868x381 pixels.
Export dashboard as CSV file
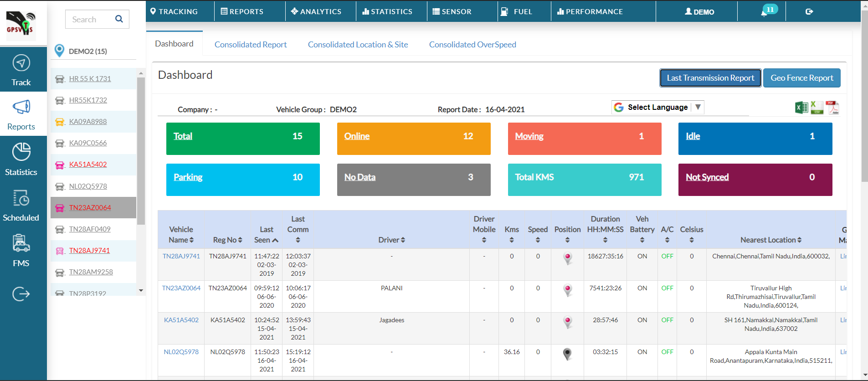click(817, 108)
